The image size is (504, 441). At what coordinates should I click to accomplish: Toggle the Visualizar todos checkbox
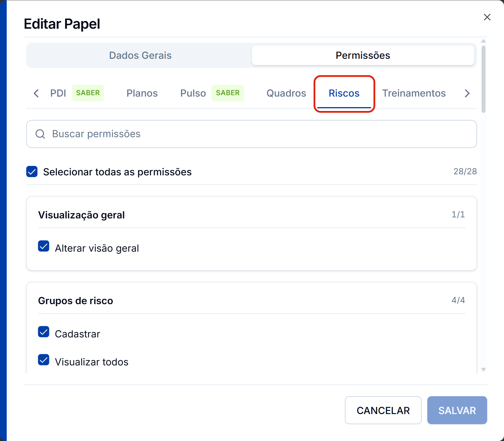click(x=44, y=360)
